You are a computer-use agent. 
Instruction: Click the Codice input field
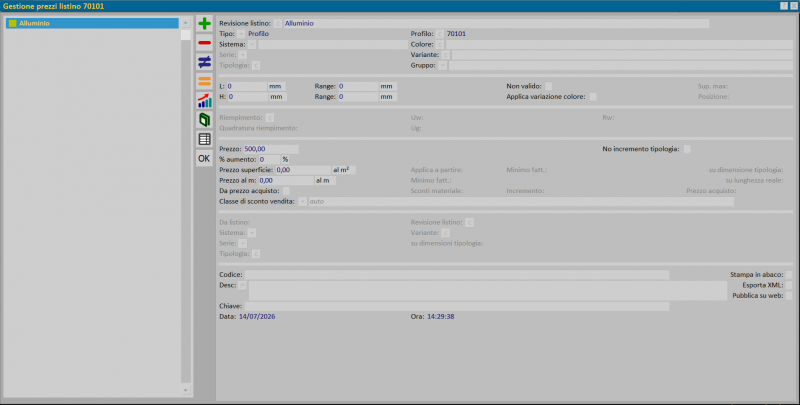(x=457, y=275)
